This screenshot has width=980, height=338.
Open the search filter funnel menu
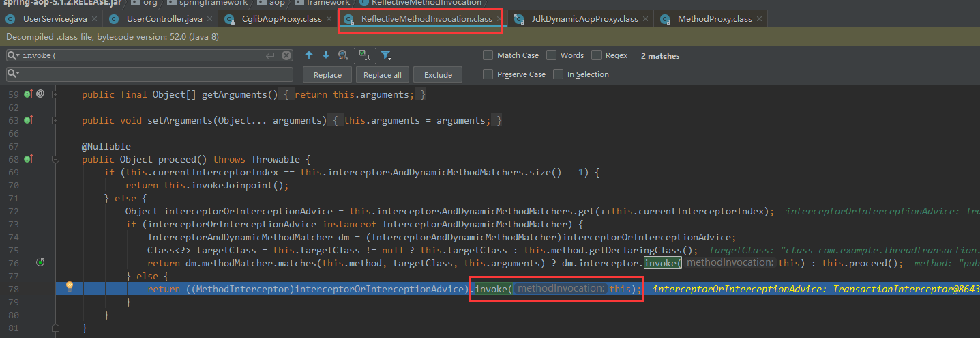385,55
